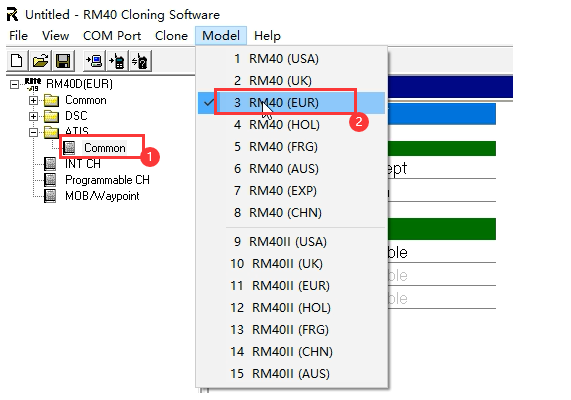Click the transceiver information icon
Screen dimensions: 571x400
click(140, 61)
